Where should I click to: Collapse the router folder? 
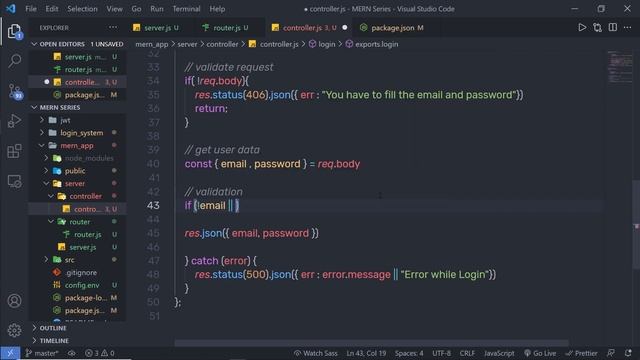pyautogui.click(x=51, y=222)
